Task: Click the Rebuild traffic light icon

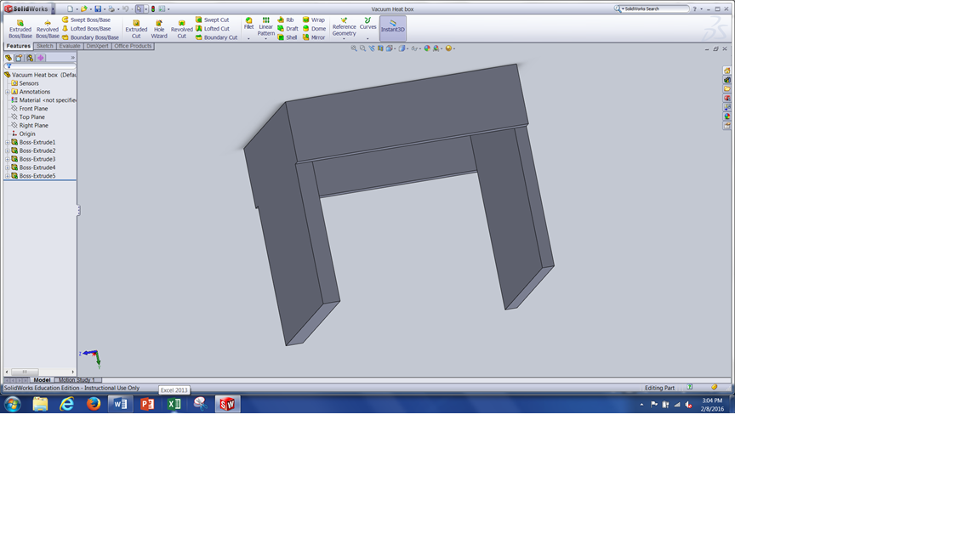Action: click(153, 9)
